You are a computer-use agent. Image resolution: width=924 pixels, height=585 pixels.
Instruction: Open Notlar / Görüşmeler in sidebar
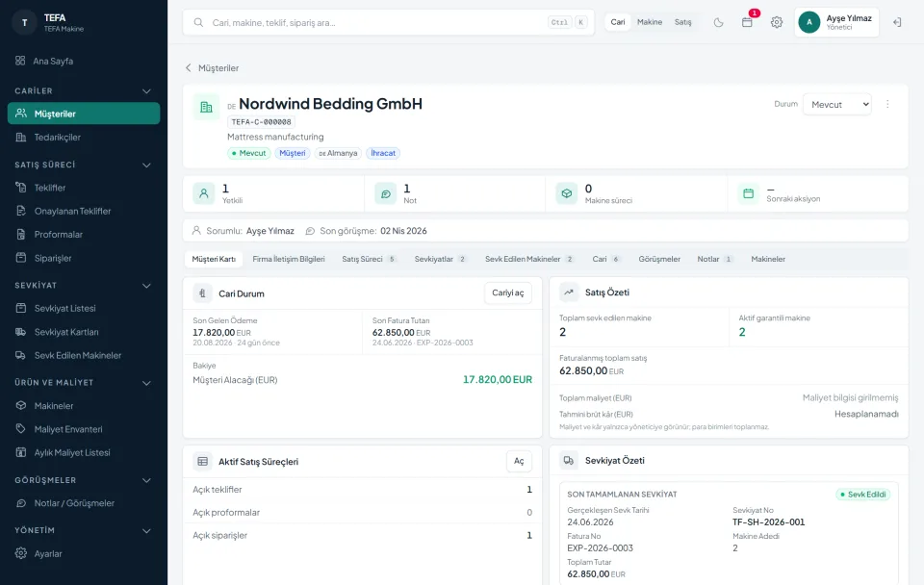tap(84, 503)
